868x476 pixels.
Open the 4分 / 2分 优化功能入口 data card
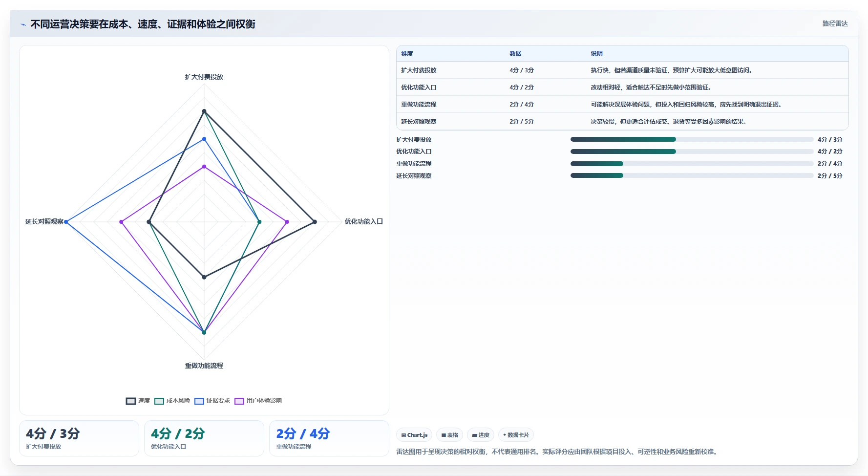pos(204,438)
